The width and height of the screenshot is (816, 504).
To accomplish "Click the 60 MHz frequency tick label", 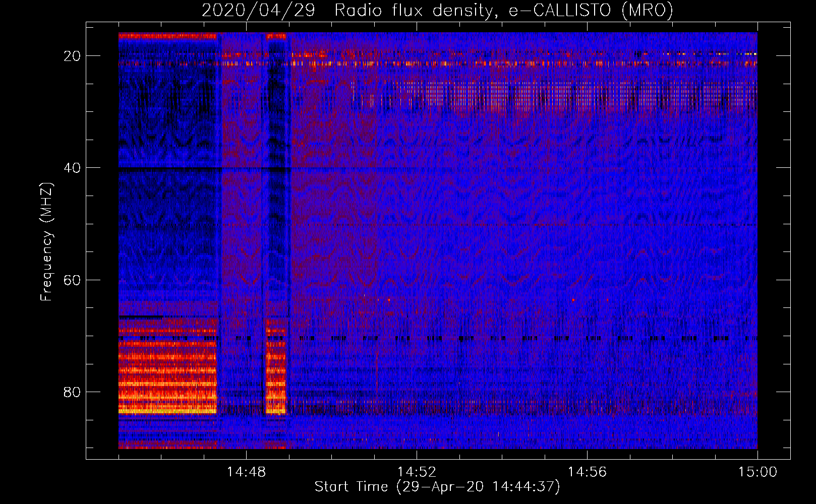I will tap(73, 280).
